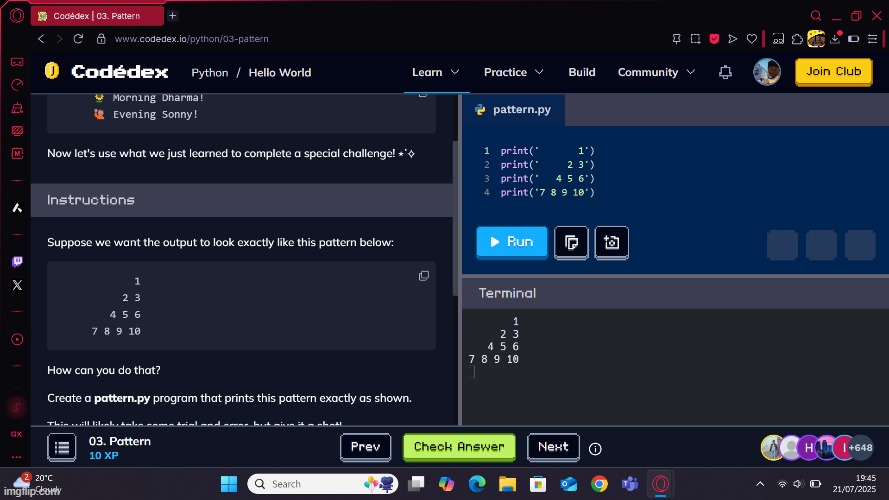The height and width of the screenshot is (500, 889).
Task: Open the Opera menu logo
Action: 17,15
